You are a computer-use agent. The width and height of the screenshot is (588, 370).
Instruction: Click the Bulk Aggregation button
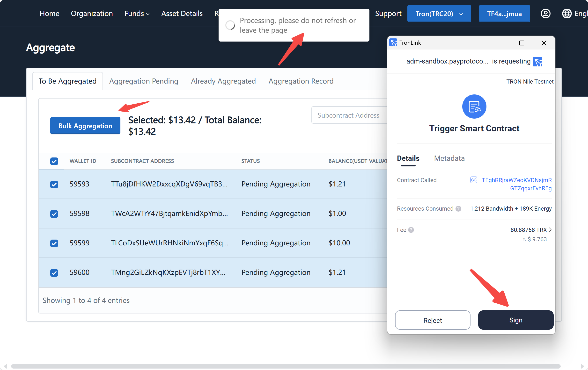(x=85, y=126)
